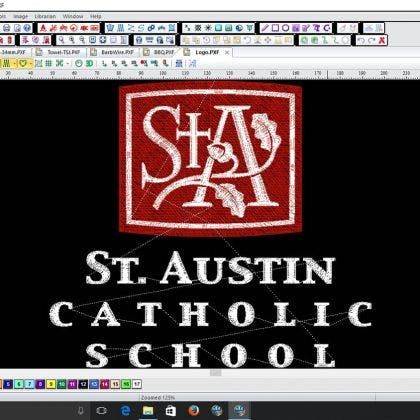This screenshot has width=420, height=420.
Task: Select white color swatch number 17
Action: click(137, 384)
